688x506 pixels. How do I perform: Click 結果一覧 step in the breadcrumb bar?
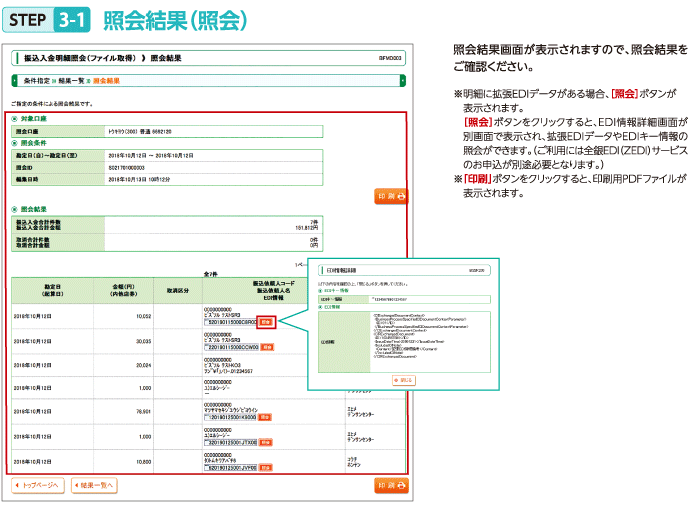(x=72, y=81)
